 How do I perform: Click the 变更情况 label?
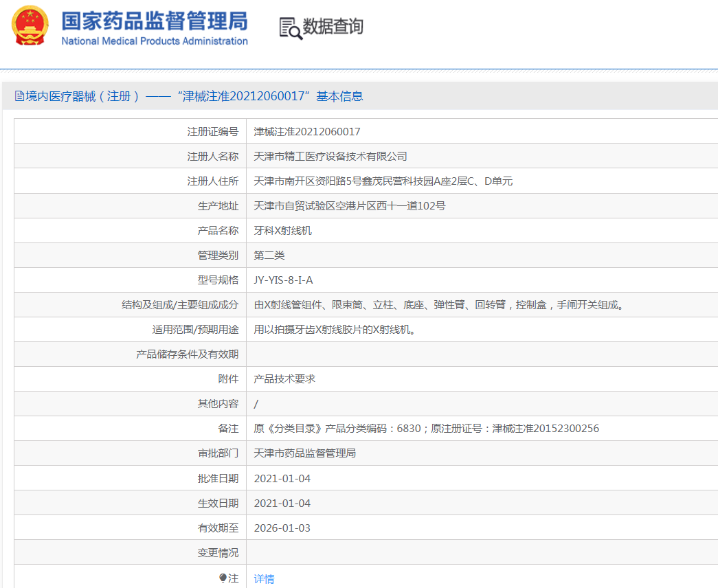[x=218, y=553]
